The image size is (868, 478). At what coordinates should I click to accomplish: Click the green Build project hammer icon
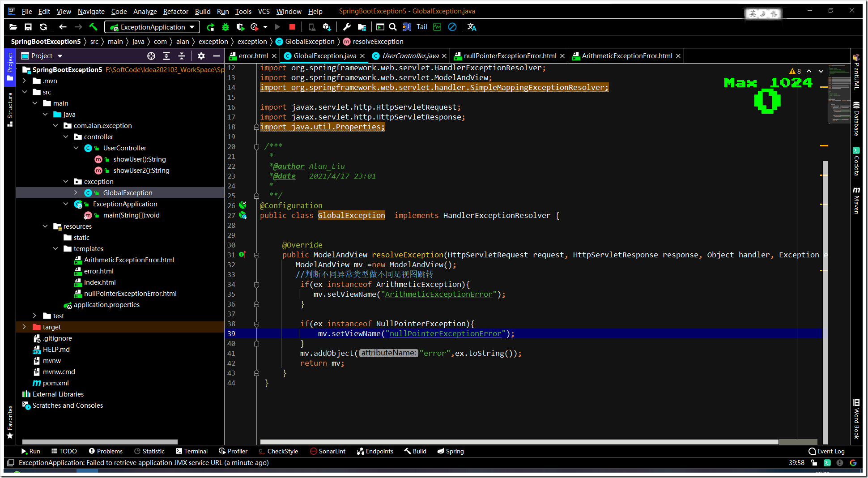click(x=93, y=27)
